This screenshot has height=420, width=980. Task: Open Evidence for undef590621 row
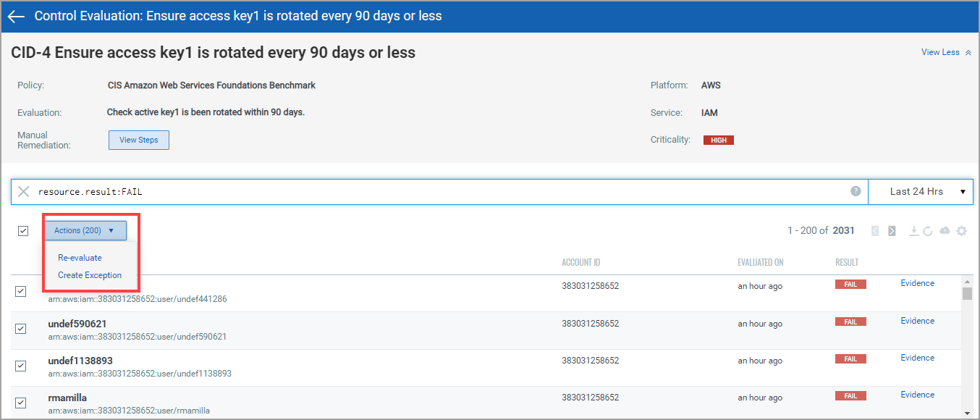918,321
